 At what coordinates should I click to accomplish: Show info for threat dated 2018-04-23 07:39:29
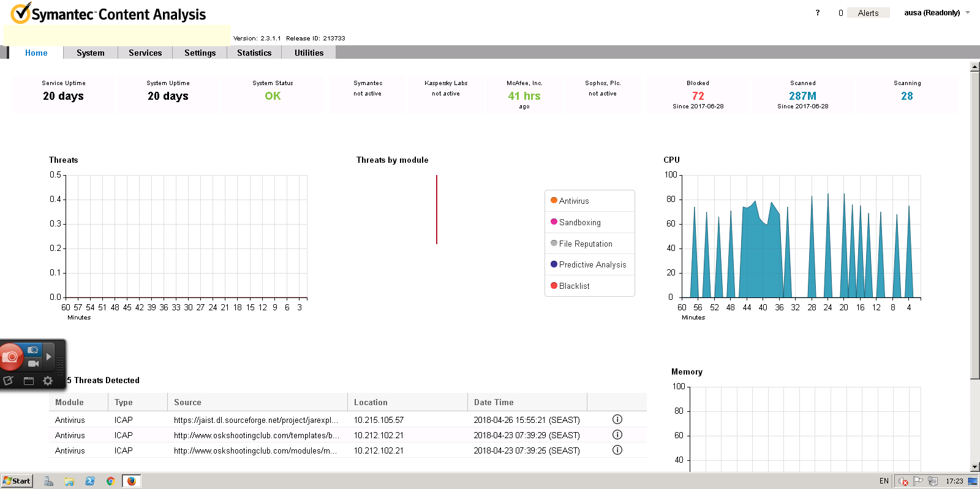(x=617, y=435)
